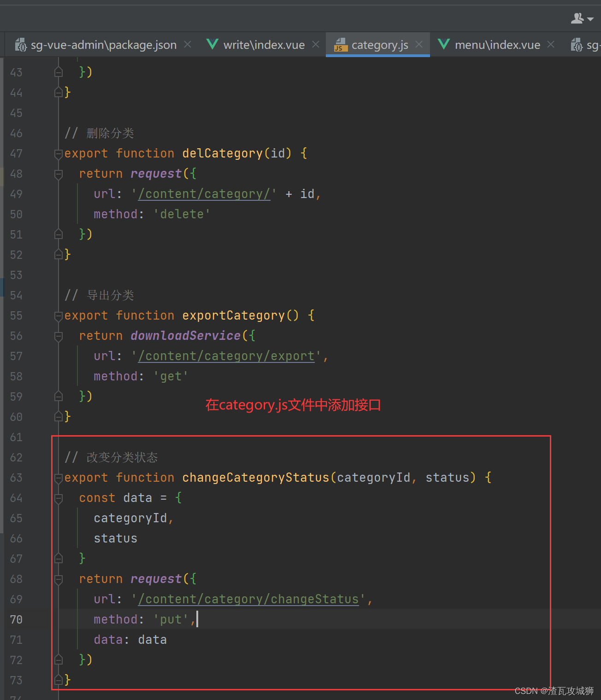The image size is (601, 700).
Task: Close the category.js tab
Action: [419, 44]
